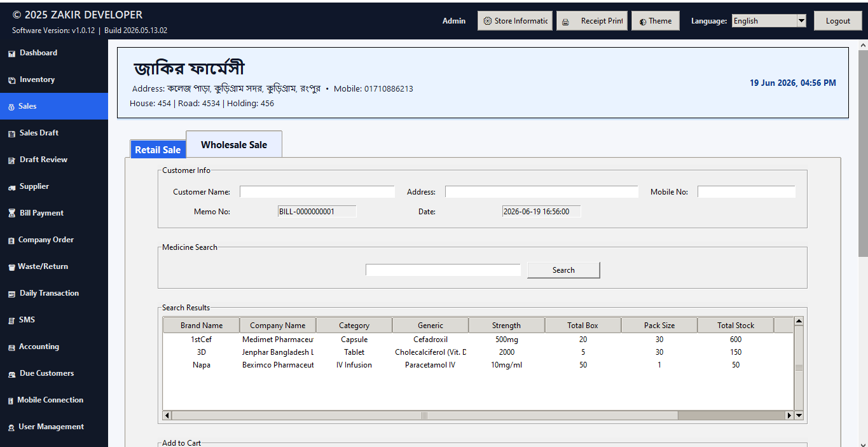Click the Logout button
Image resolution: width=868 pixels, height=447 pixels.
837,21
